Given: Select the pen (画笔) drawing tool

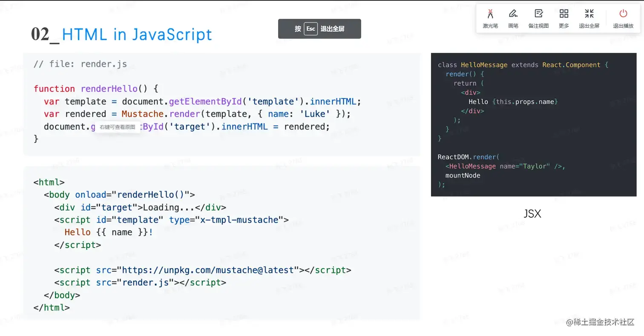Looking at the screenshot, I should tap(513, 19).
